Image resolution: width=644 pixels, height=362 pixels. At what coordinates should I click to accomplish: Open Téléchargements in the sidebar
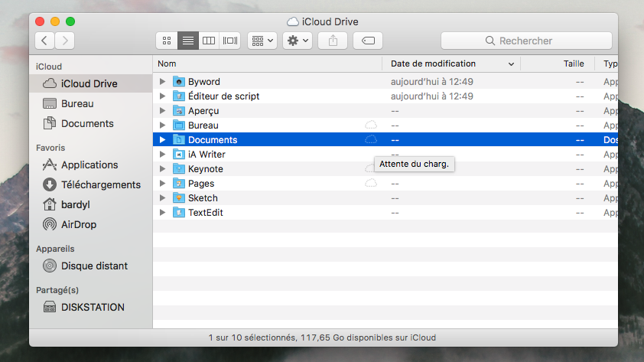[x=91, y=184]
